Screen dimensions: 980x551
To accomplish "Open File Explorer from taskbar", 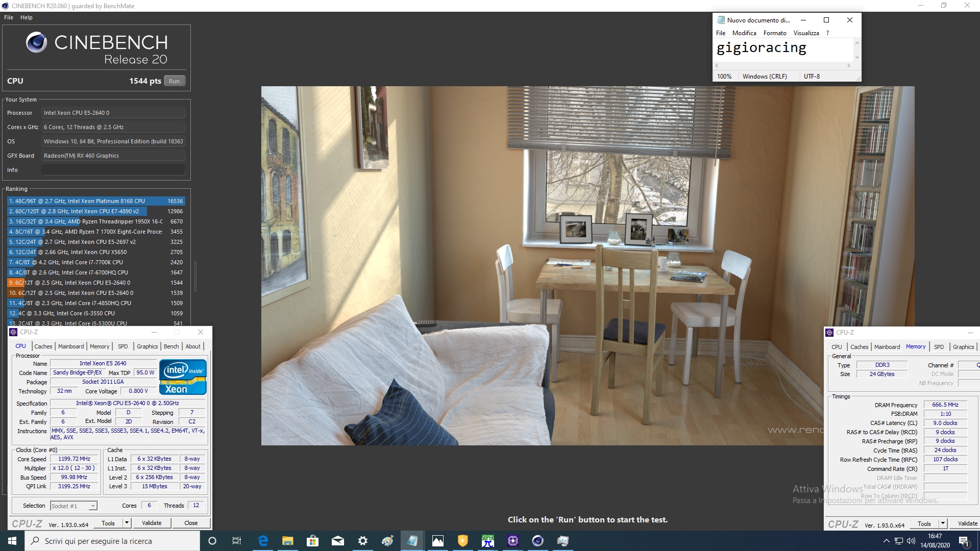I will coord(288,541).
